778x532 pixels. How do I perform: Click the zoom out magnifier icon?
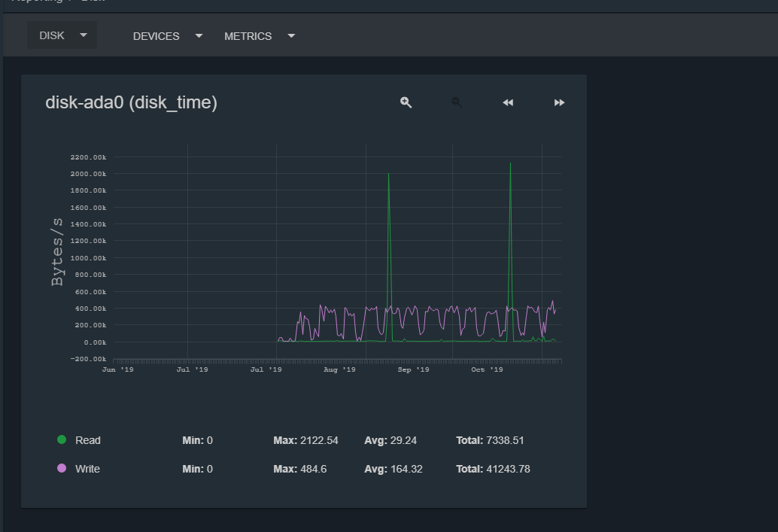[x=457, y=102]
